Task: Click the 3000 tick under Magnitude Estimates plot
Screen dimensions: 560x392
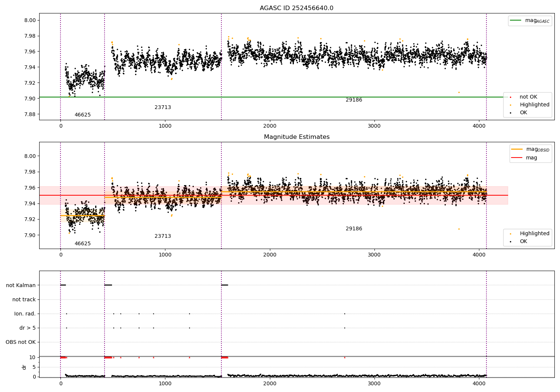Action: click(374, 255)
